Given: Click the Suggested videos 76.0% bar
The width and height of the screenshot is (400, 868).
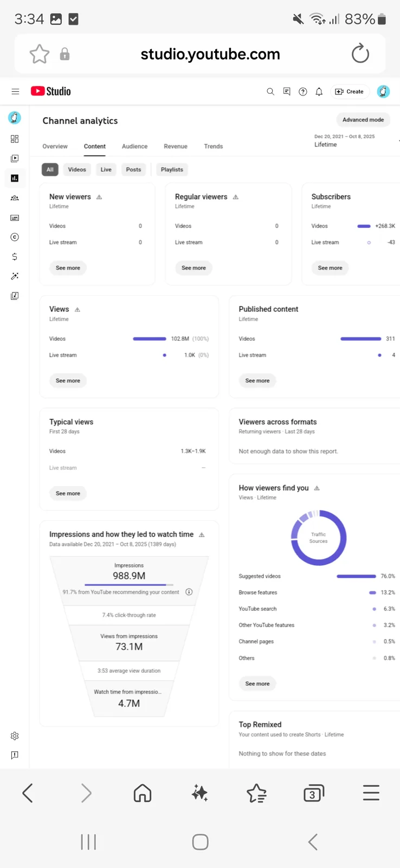Looking at the screenshot, I should tap(356, 576).
